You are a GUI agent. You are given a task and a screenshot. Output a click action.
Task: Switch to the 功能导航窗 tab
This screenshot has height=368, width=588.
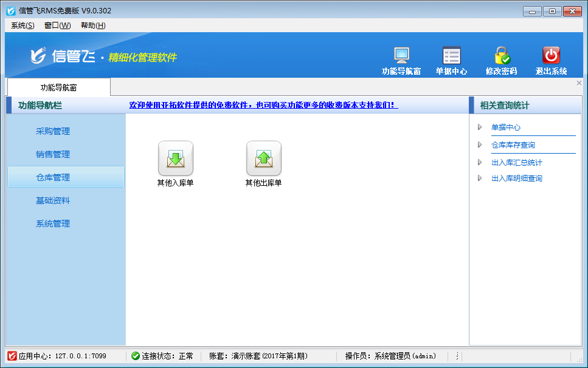[x=58, y=87]
